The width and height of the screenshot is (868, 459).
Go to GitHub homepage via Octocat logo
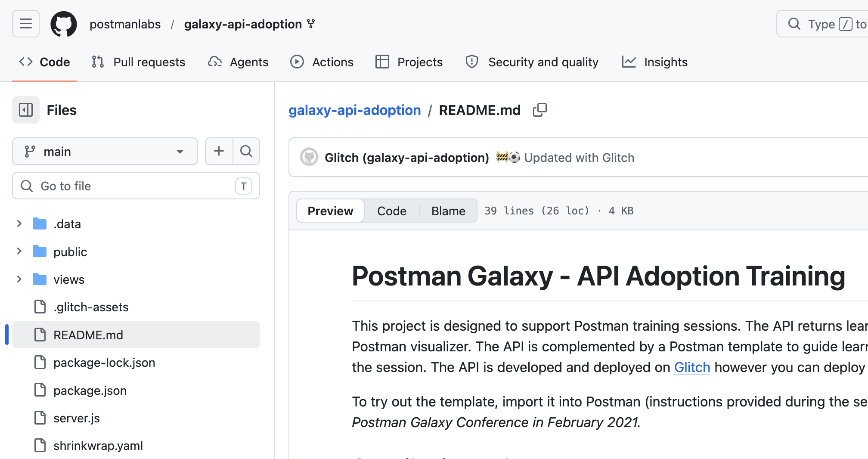(x=64, y=24)
